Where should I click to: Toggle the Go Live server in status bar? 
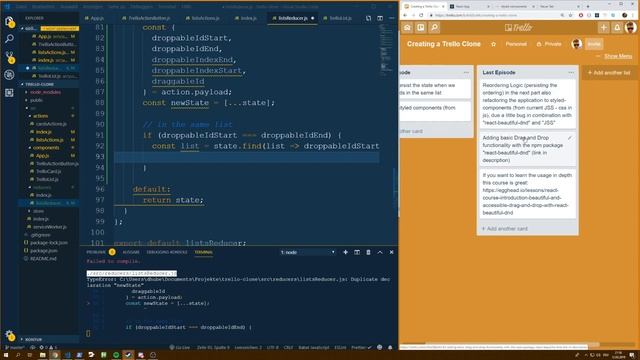180,348
